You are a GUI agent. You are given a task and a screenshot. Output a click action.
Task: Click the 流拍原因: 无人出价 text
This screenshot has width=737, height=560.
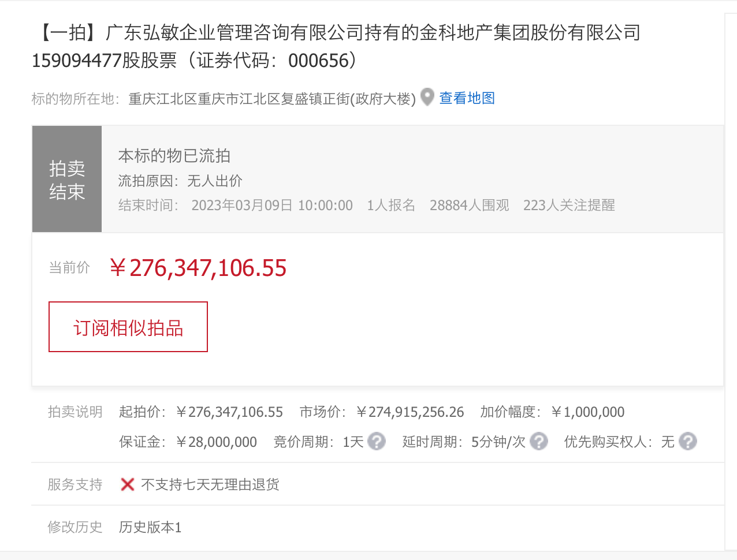click(x=180, y=181)
